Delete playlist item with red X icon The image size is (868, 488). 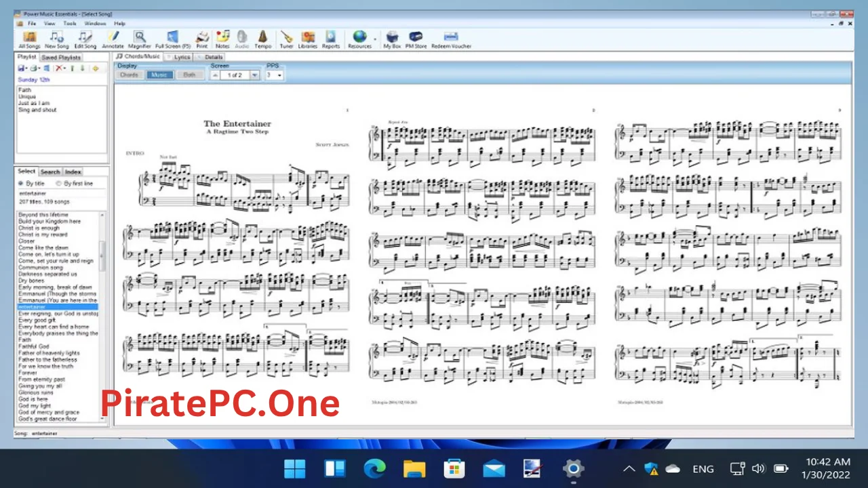[x=59, y=68]
